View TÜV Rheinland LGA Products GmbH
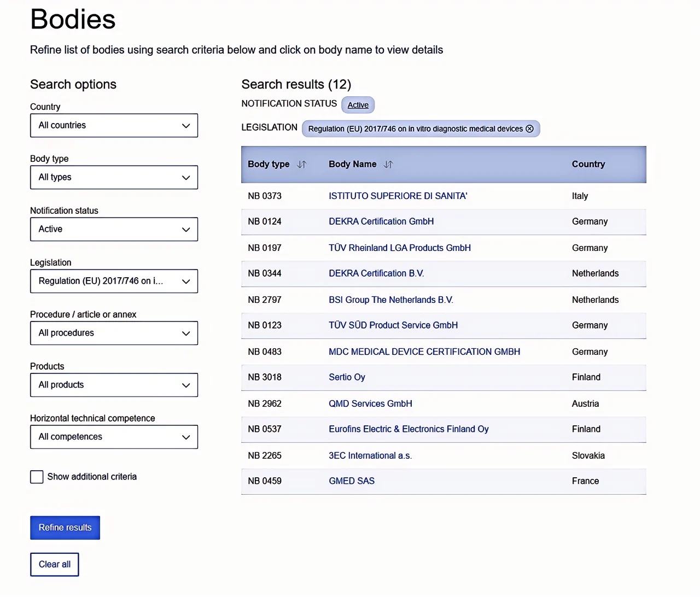This screenshot has height=597, width=700. pyautogui.click(x=400, y=248)
